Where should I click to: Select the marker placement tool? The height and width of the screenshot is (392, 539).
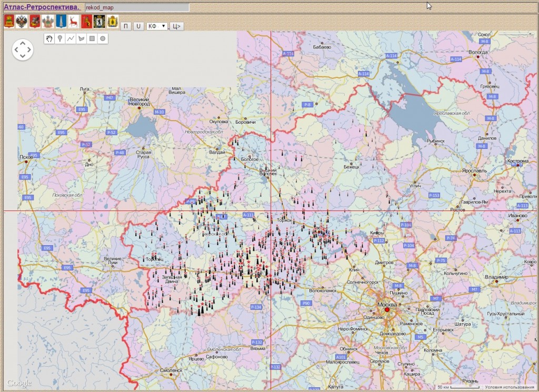[60, 38]
